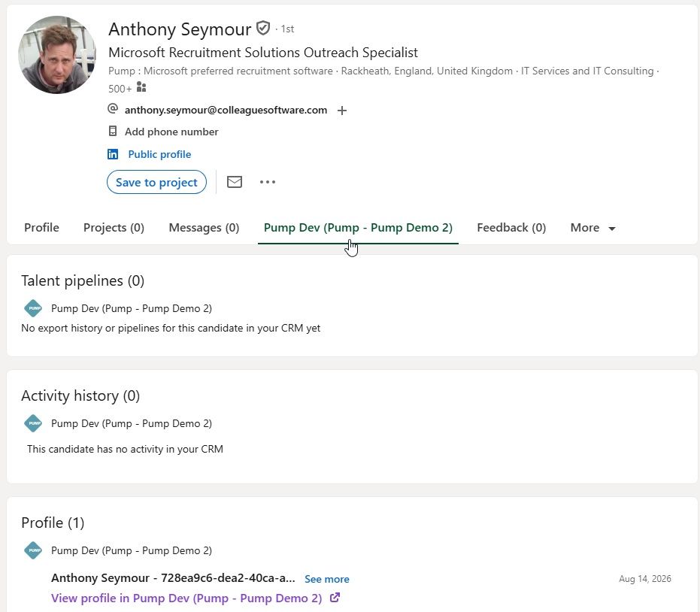Click 'No export history or pipelines' message
Screen dimensions: 700x612
point(171,328)
